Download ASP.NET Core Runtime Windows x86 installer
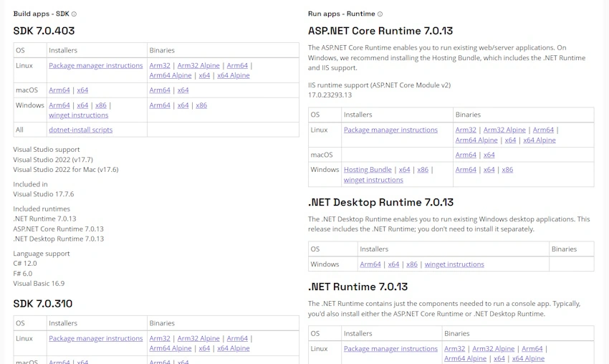The image size is (609, 364). 423,170
